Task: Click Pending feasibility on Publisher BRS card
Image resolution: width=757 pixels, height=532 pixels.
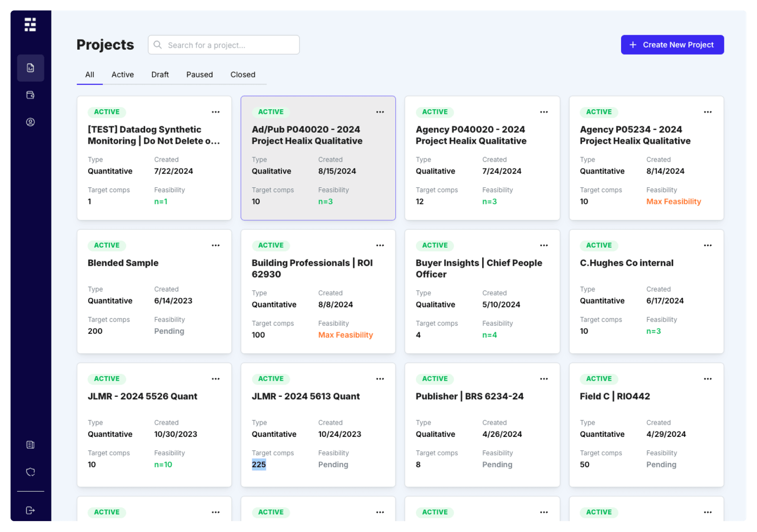Action: 497,464
